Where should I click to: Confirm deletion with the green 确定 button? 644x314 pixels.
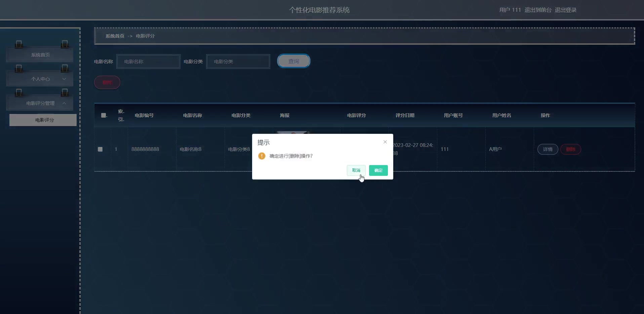378,170
